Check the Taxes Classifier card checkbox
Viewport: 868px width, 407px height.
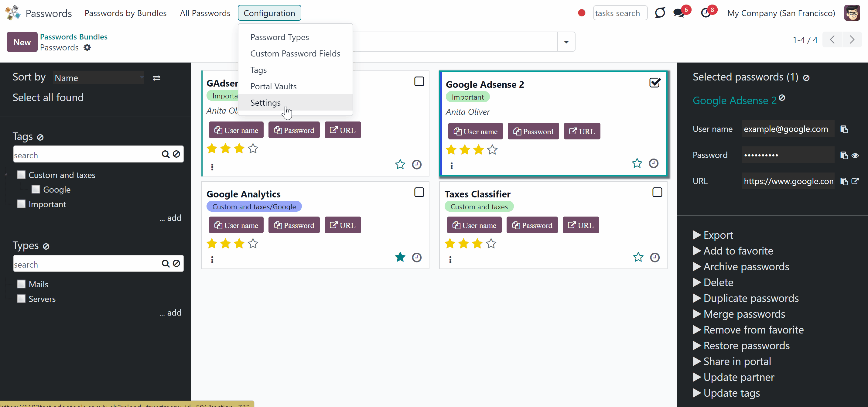pyautogui.click(x=658, y=192)
